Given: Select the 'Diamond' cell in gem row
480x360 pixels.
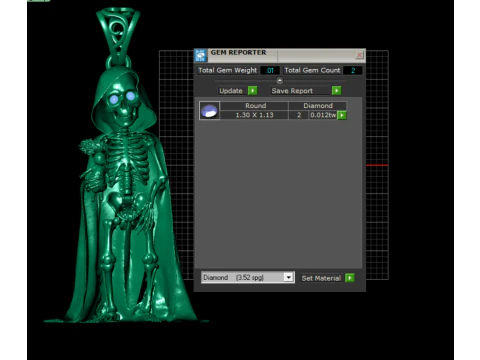Looking at the screenshot, I should [x=318, y=106].
